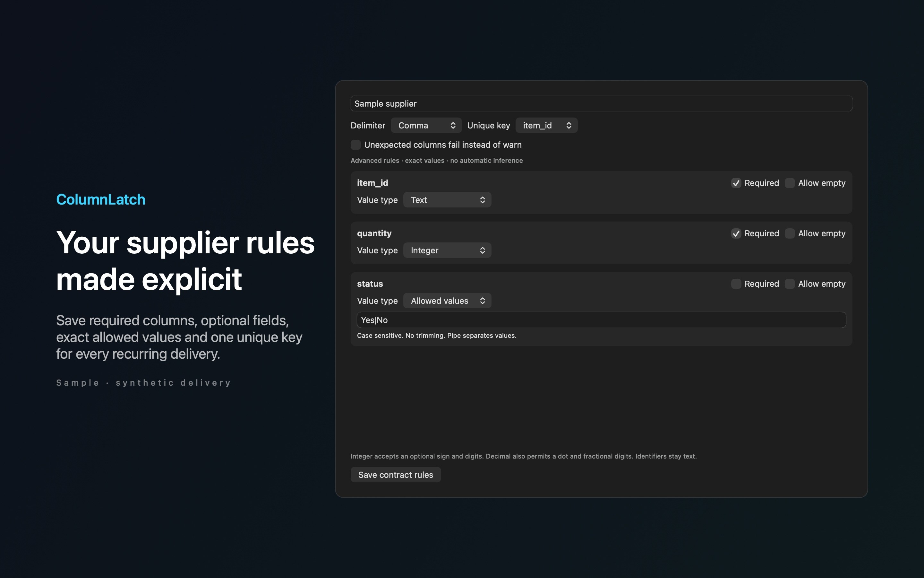The image size is (924, 578).
Task: Enable Allow empty for item_id column
Action: pos(790,183)
